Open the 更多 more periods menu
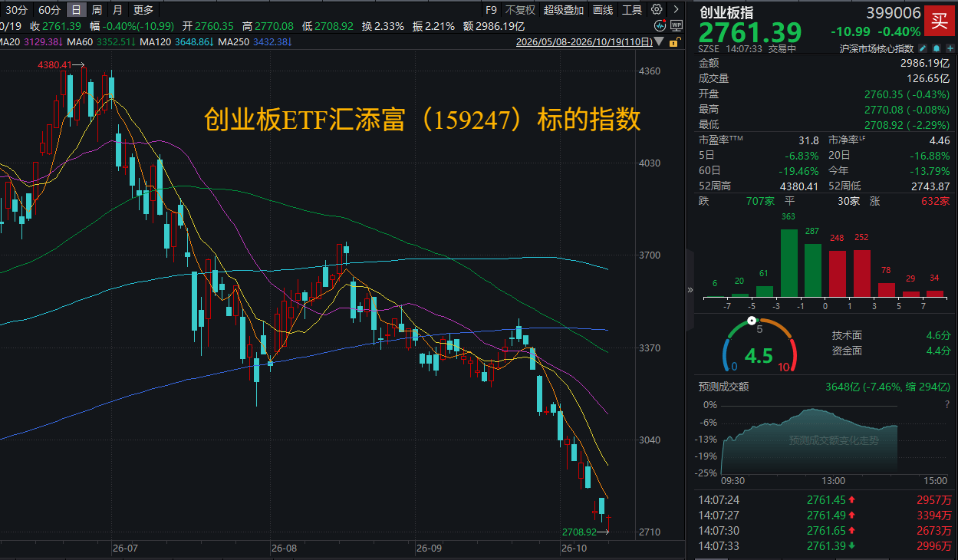Image resolution: width=958 pixels, height=560 pixels. [143, 10]
